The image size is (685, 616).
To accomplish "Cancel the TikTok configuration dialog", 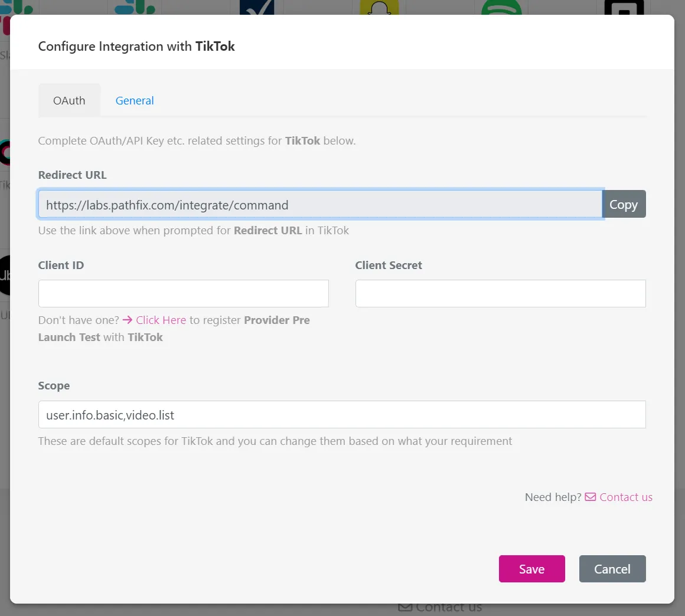I will click(612, 568).
